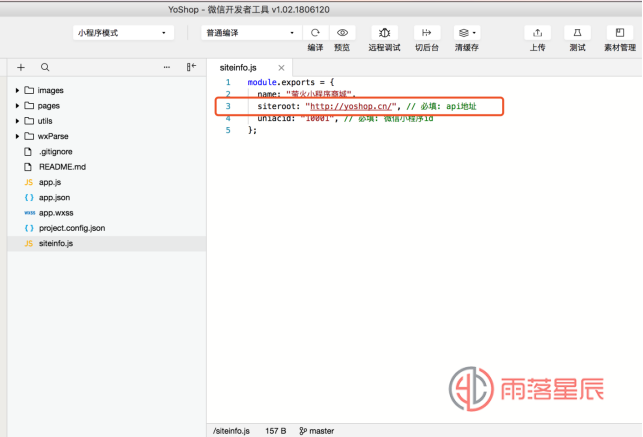The height and width of the screenshot is (437, 643).
Task: Close the siteinfo.js editor tab
Action: pyautogui.click(x=281, y=68)
